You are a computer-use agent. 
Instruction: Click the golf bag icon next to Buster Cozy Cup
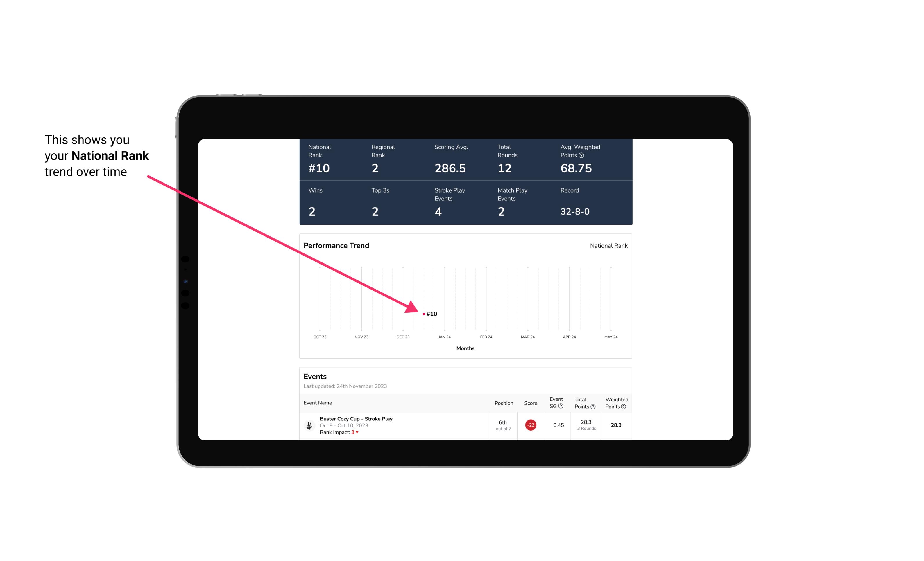(x=309, y=425)
